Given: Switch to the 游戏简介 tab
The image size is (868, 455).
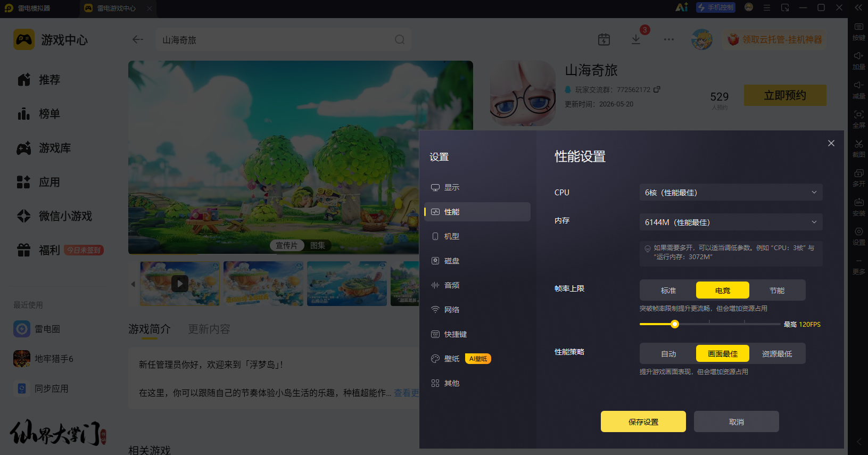Looking at the screenshot, I should point(150,329).
